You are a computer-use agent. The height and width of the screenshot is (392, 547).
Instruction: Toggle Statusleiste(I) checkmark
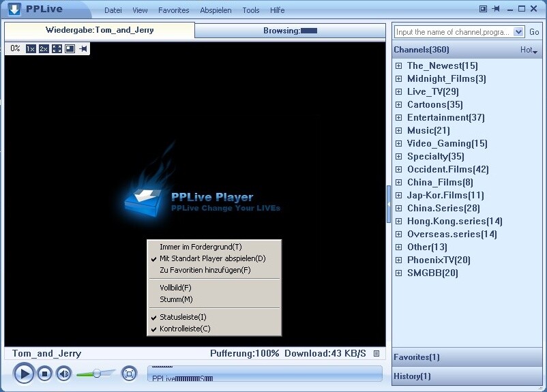pos(214,317)
